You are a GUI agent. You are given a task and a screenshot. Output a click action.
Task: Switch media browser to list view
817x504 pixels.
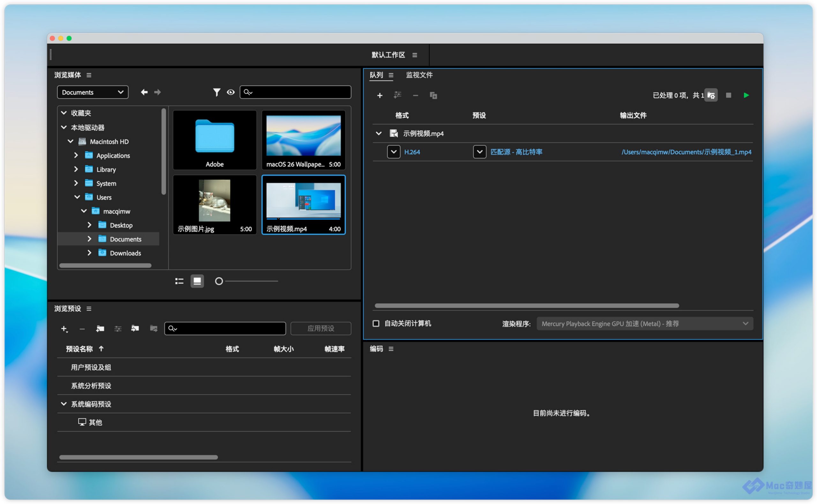pos(179,281)
